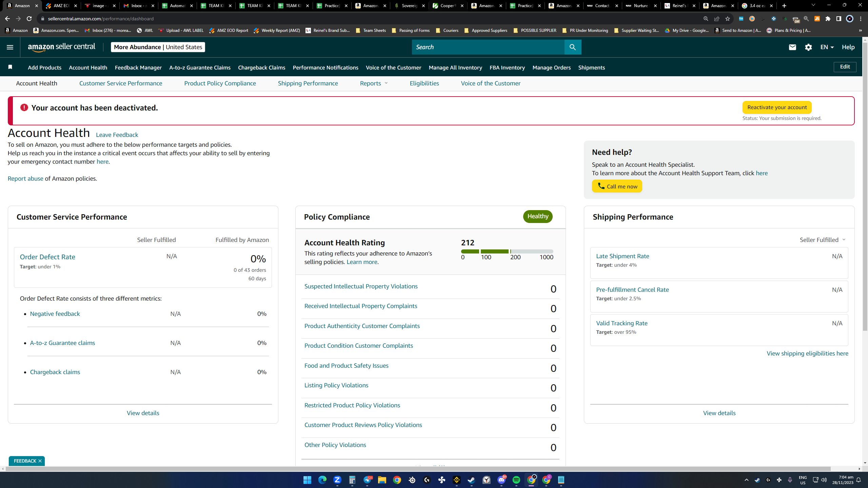Image resolution: width=868 pixels, height=488 pixels.
Task: Open the messages envelope icon
Action: point(792,47)
